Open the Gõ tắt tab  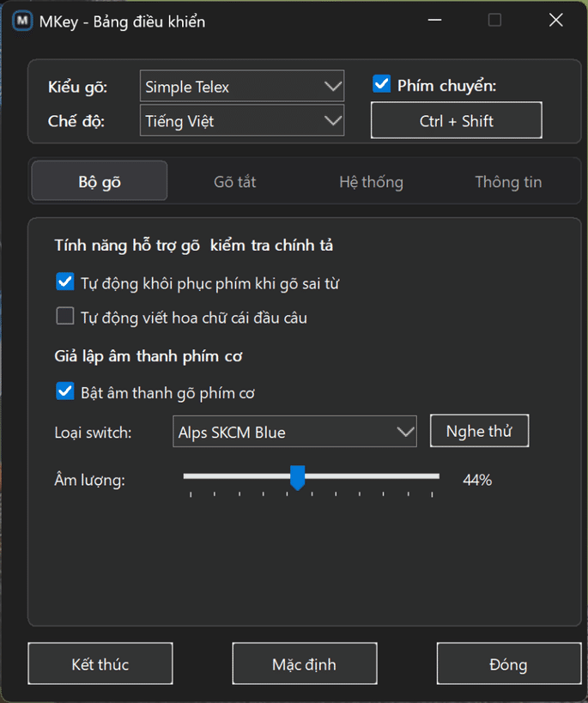click(x=235, y=182)
